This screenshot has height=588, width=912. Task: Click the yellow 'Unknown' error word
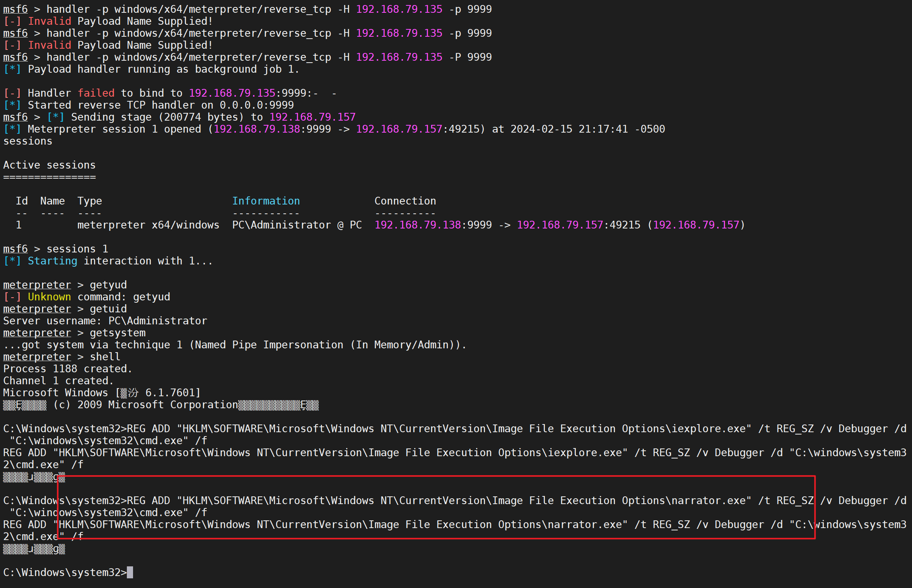49,297
